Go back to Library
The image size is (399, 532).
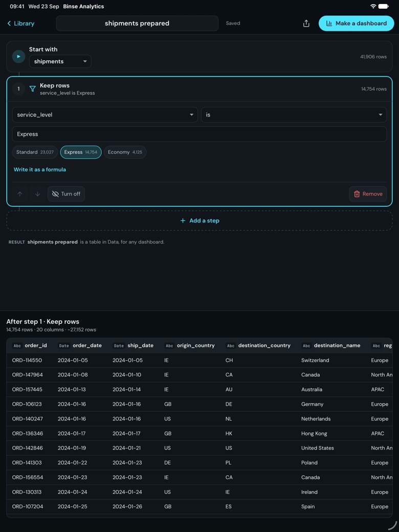point(20,24)
